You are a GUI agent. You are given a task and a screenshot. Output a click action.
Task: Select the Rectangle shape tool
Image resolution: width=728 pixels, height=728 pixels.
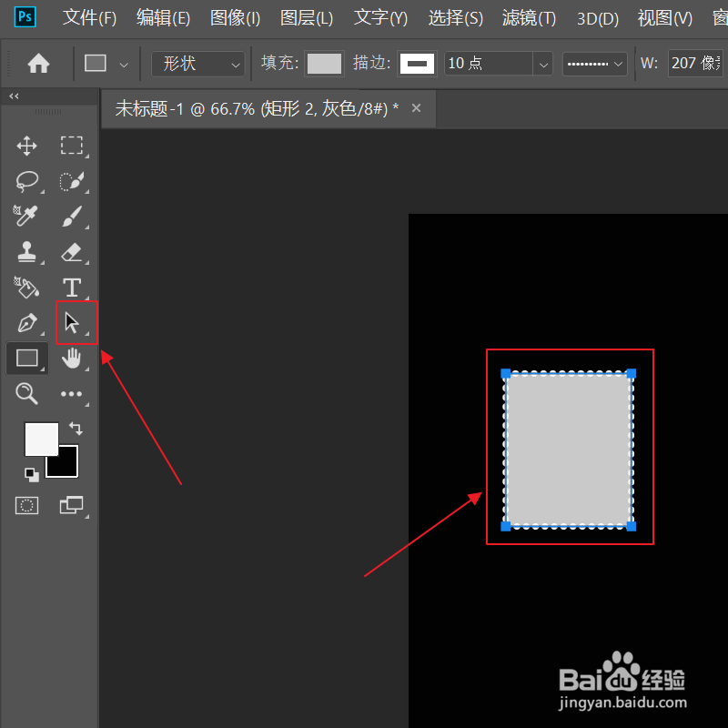tap(27, 358)
